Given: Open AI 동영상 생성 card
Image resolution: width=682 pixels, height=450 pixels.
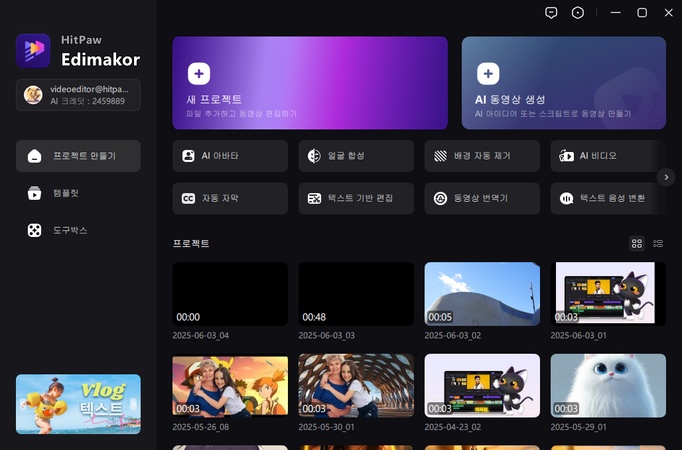Looking at the screenshot, I should coord(564,83).
